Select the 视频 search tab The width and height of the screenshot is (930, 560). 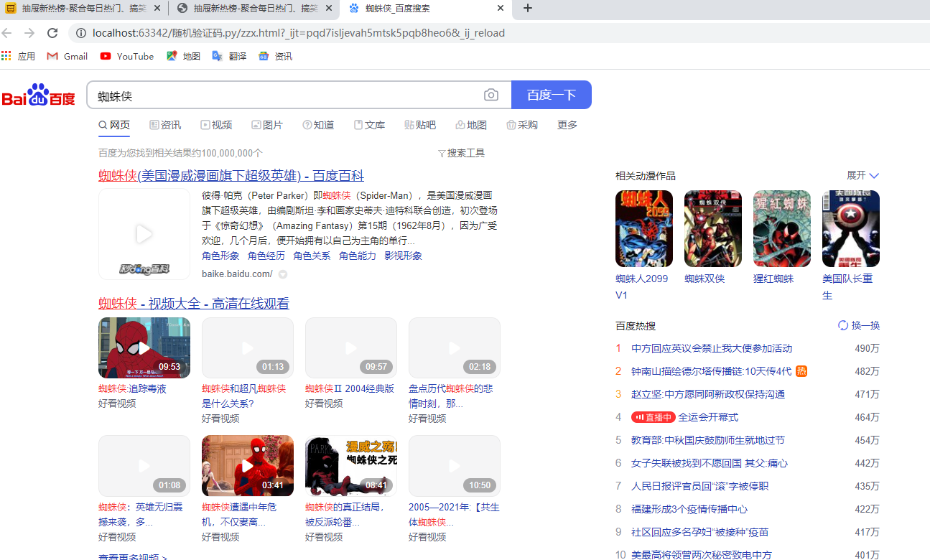[216, 125]
